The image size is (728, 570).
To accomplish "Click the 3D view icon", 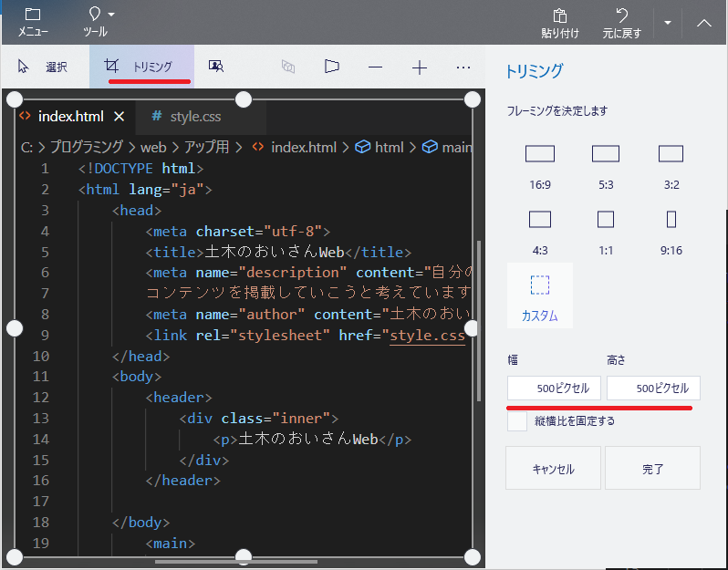I will 288,67.
